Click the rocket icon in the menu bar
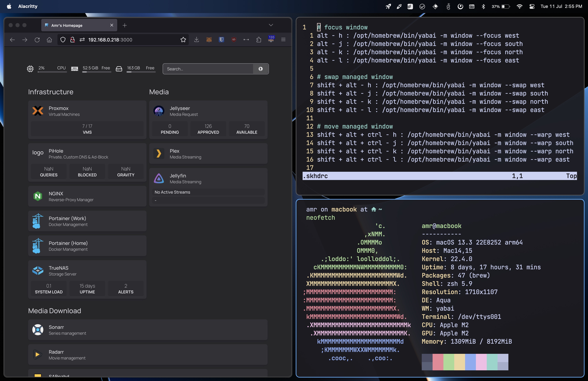 388,6
